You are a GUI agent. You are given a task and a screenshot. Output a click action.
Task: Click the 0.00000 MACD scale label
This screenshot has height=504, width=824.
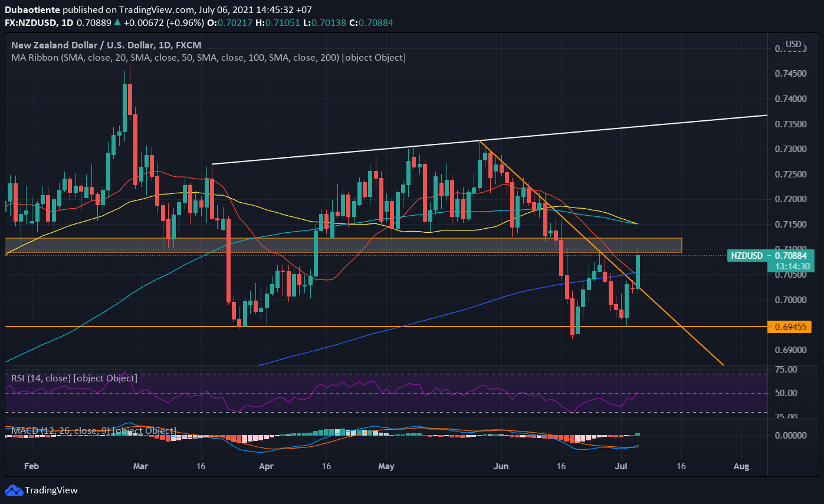click(x=790, y=436)
